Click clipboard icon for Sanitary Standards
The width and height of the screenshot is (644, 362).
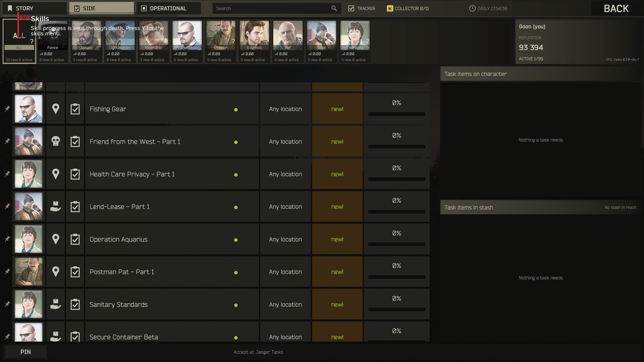point(75,304)
